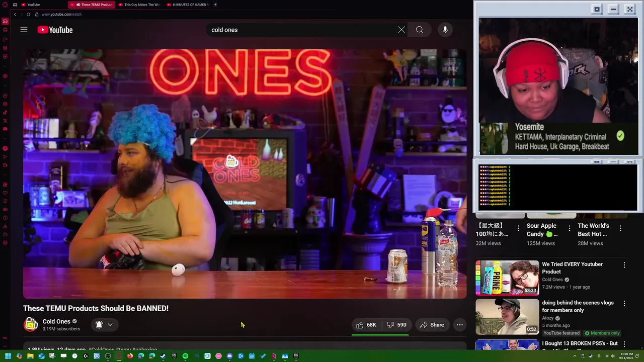
Task: Open options for 'doing behind the scenes vlogs'
Action: 624,304
